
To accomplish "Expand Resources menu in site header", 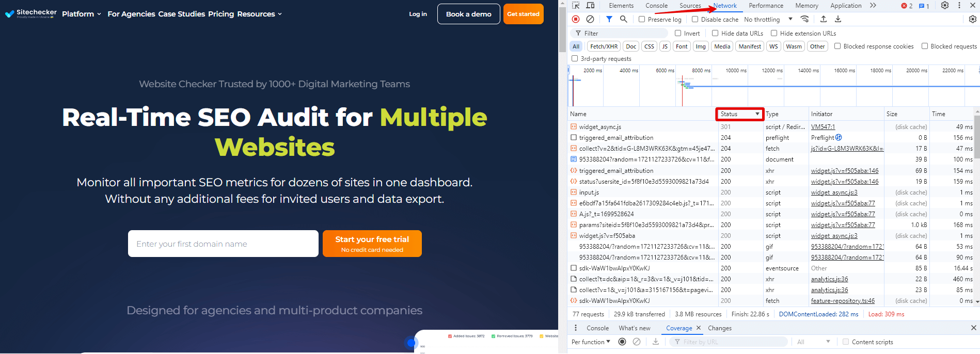I will 260,14.
